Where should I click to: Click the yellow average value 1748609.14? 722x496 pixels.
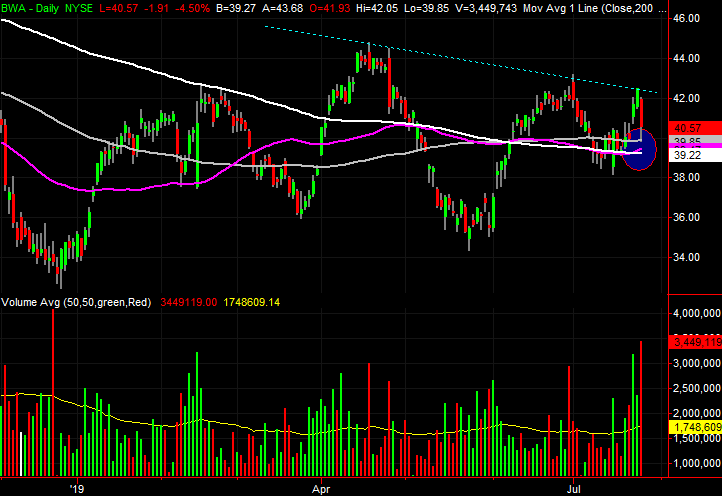point(251,302)
